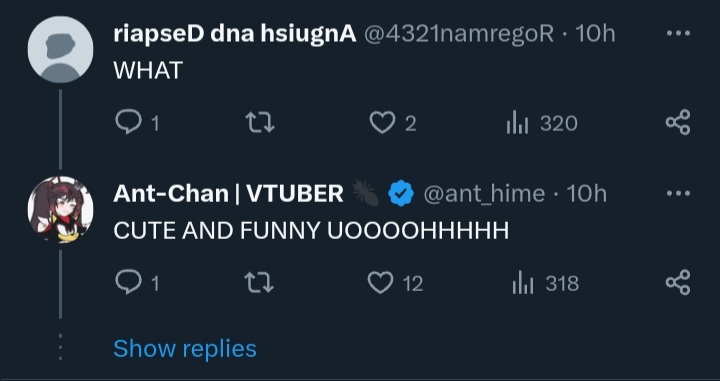The width and height of the screenshot is (720, 381).
Task: Share the WHAT tweet
Action: pos(678,122)
